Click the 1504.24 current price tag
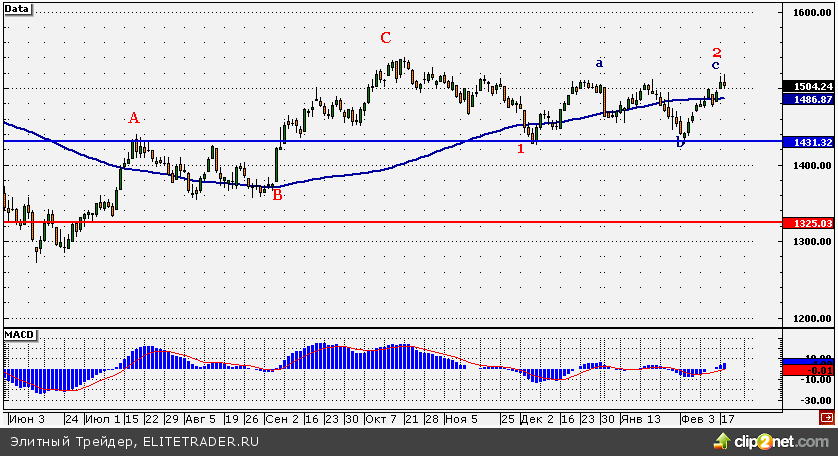 (x=808, y=86)
